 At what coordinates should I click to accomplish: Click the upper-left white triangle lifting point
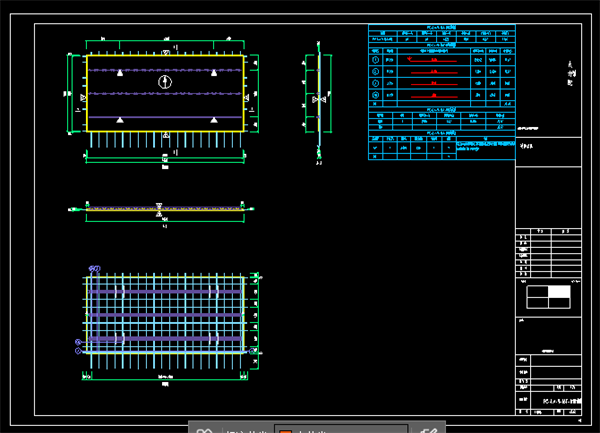click(x=120, y=73)
